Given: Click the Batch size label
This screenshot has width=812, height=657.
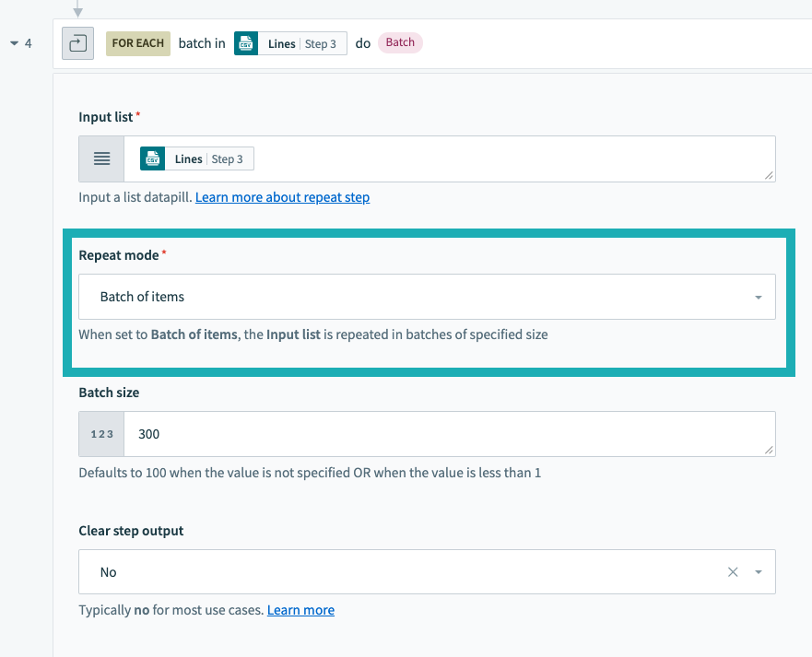Looking at the screenshot, I should click(109, 393).
